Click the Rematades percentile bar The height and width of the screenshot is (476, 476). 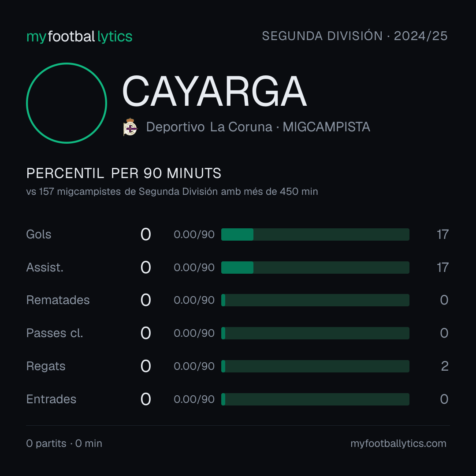coord(315,300)
